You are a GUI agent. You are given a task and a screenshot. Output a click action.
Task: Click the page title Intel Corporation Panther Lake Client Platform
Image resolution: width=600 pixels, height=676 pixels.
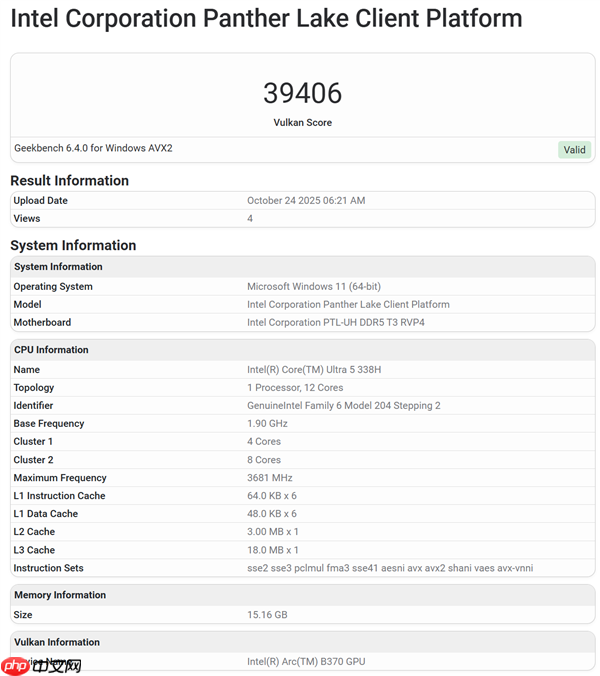click(266, 18)
